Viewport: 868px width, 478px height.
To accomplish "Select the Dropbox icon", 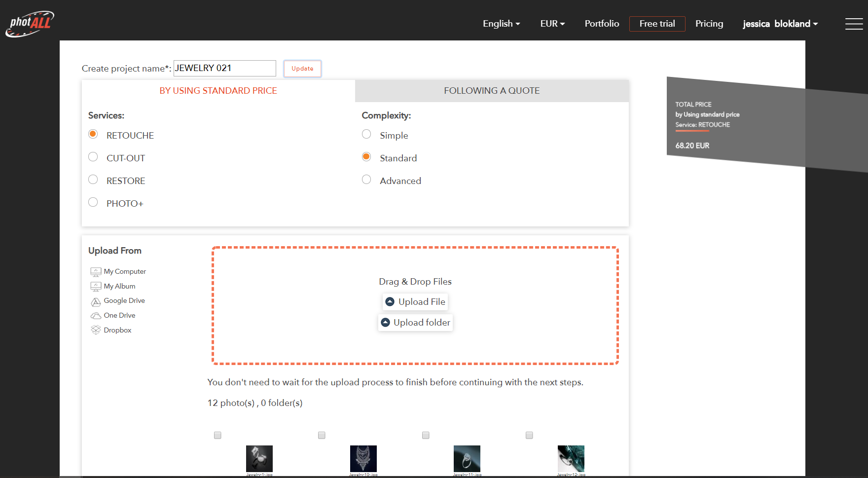I will pyautogui.click(x=96, y=330).
